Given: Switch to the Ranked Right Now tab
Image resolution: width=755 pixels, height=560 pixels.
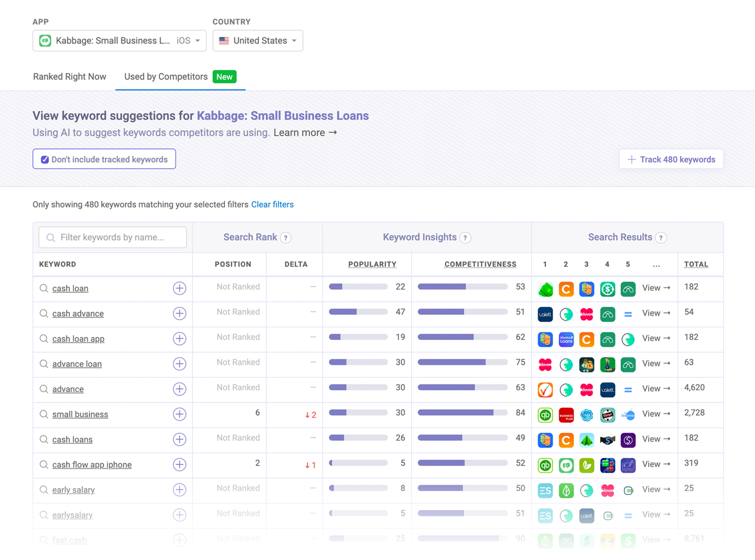Looking at the screenshot, I should pos(69,76).
